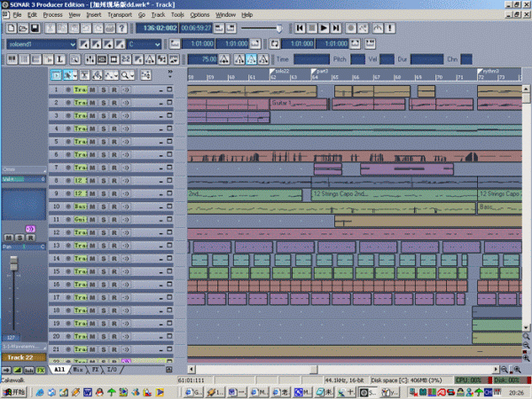This screenshot has height=399, width=532.
Task: Open the Transport menu
Action: 120,15
